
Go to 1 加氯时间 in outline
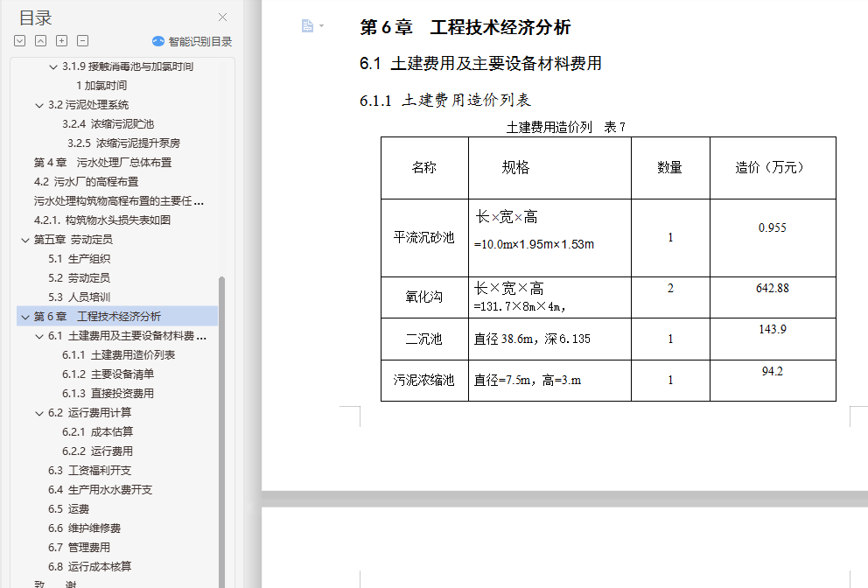101,86
